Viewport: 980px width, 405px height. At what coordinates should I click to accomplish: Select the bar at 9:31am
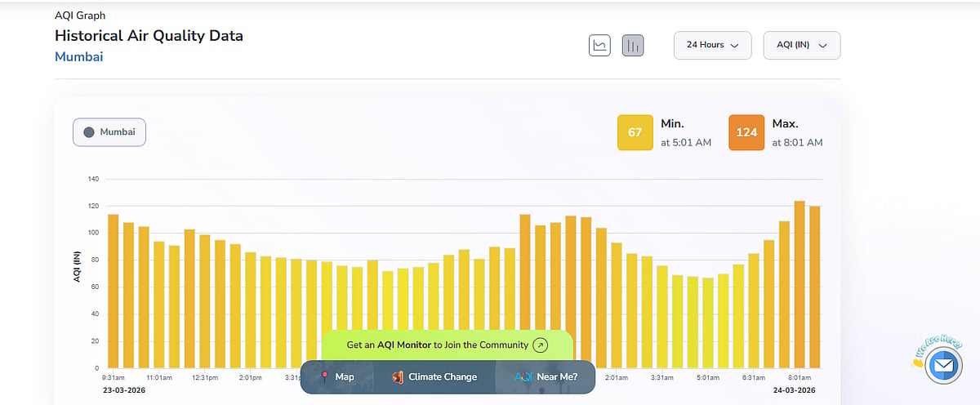(114, 291)
